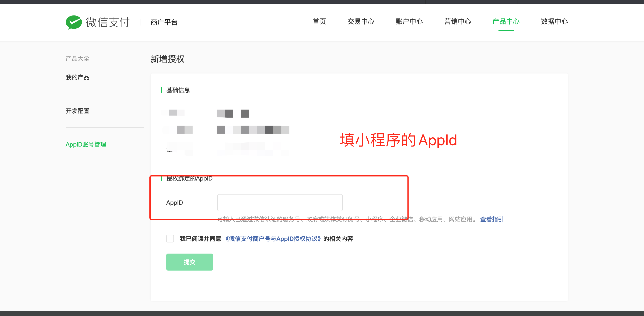Check the 我已阅读并同意 agreement checkbox

[170, 238]
